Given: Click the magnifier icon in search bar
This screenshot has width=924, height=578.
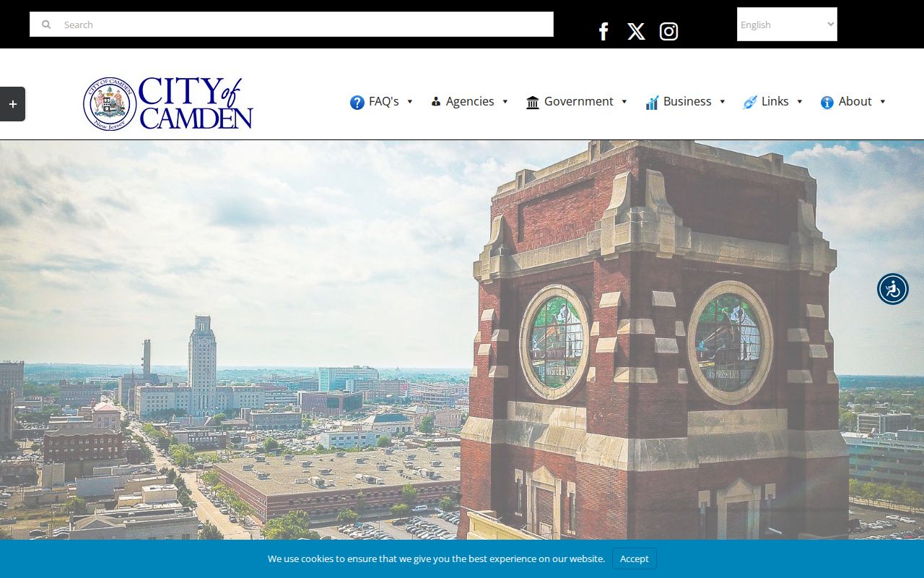Looking at the screenshot, I should click(x=46, y=25).
